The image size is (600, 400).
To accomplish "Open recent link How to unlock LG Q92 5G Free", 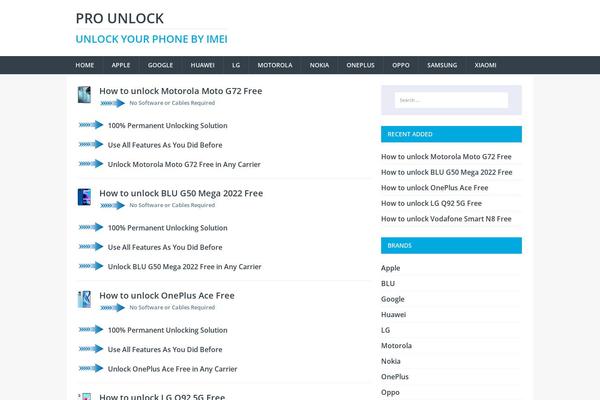I will 431,203.
